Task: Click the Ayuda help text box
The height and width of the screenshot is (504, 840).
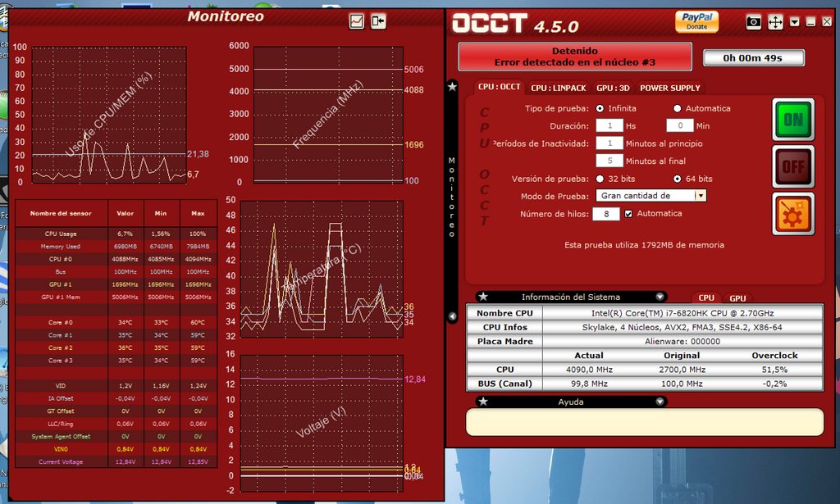Action: click(x=645, y=422)
